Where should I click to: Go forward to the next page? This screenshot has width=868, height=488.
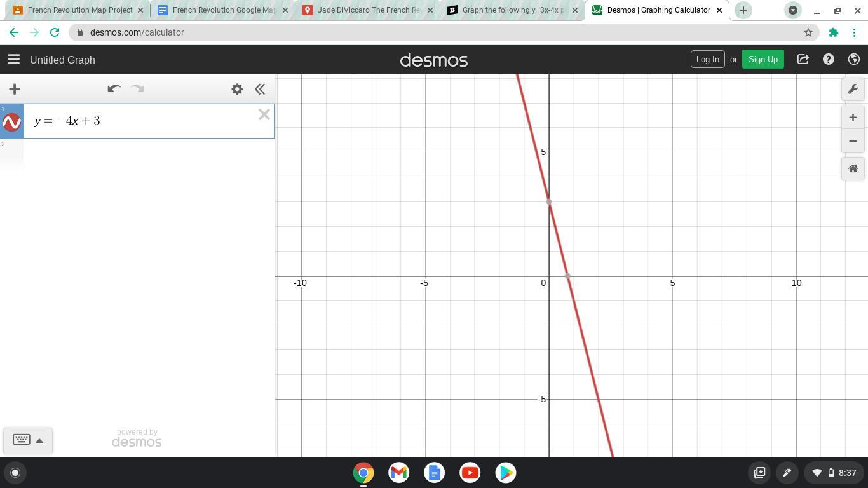(x=34, y=32)
